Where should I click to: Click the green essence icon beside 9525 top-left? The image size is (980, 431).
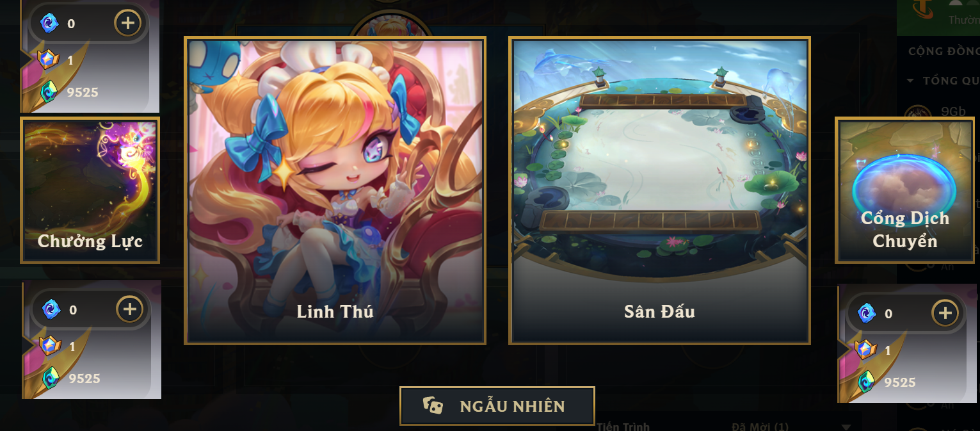click(49, 91)
